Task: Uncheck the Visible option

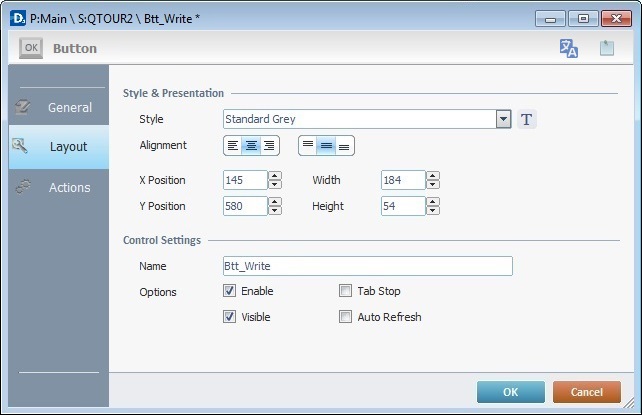Action: 229,317
